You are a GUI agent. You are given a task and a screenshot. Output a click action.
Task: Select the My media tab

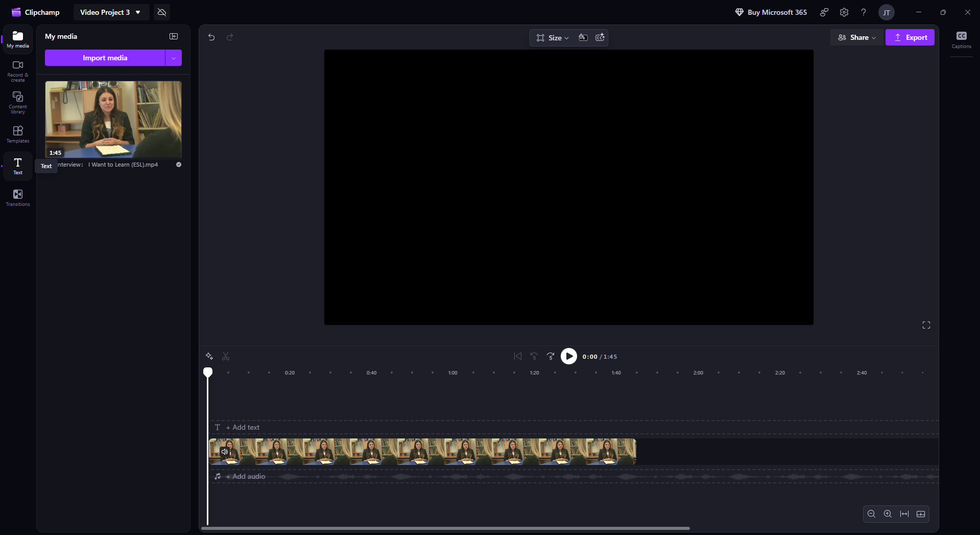coord(18,39)
